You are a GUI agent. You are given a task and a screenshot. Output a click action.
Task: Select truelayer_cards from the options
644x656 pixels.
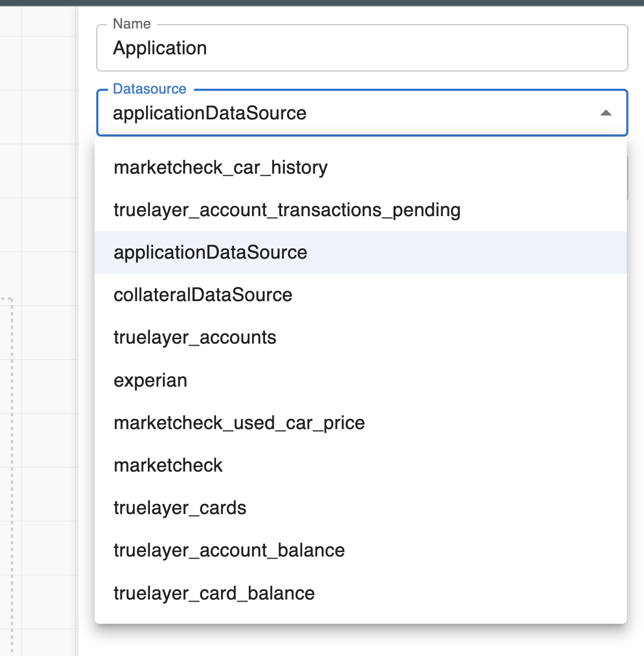[180, 508]
